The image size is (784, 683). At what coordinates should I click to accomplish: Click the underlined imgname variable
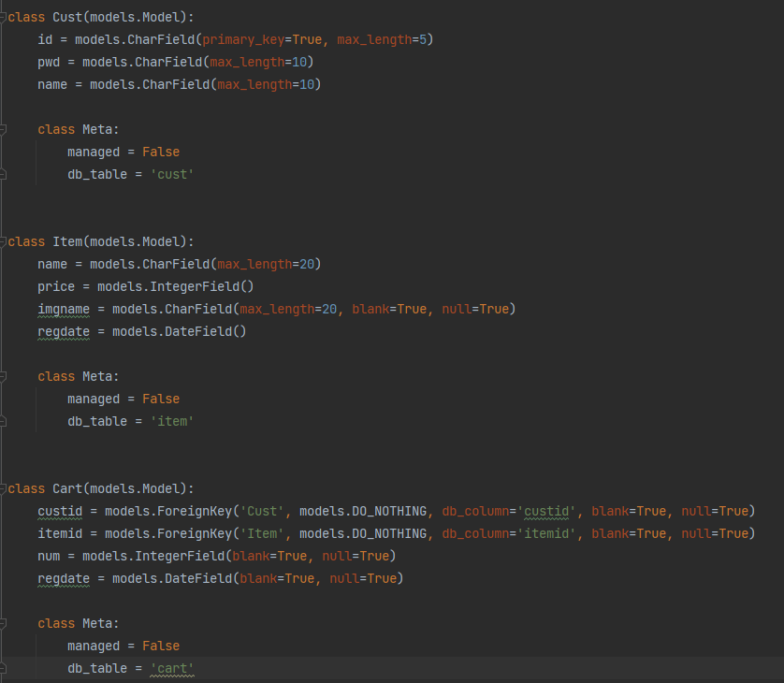[64, 310]
